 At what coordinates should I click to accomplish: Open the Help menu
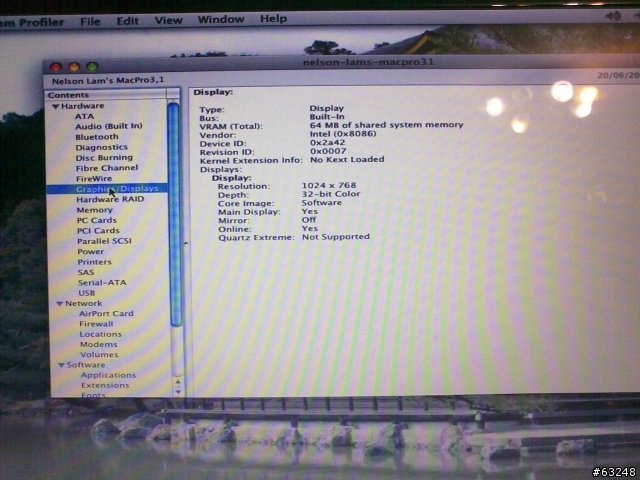(x=273, y=18)
